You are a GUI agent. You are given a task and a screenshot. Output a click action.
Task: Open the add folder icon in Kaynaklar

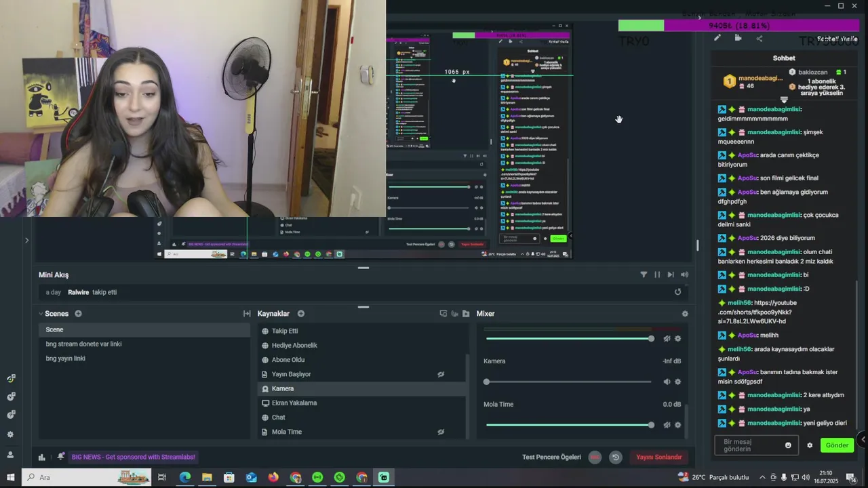coord(466,314)
